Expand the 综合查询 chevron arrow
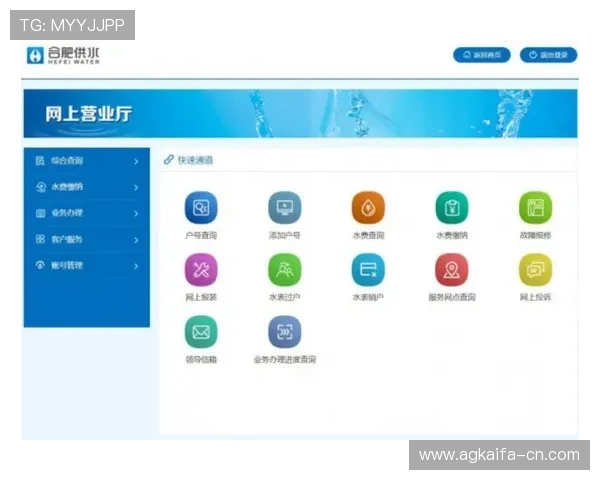 [136, 162]
